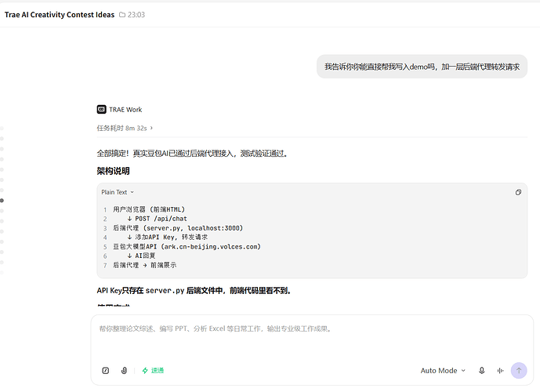
Task: Click the slash command icon in input box
Action: click(106, 370)
